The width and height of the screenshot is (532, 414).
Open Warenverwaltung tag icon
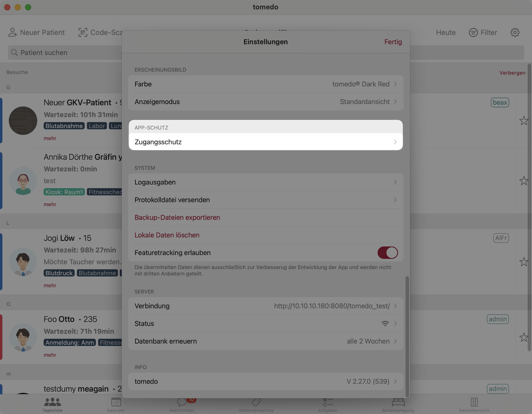(256, 402)
